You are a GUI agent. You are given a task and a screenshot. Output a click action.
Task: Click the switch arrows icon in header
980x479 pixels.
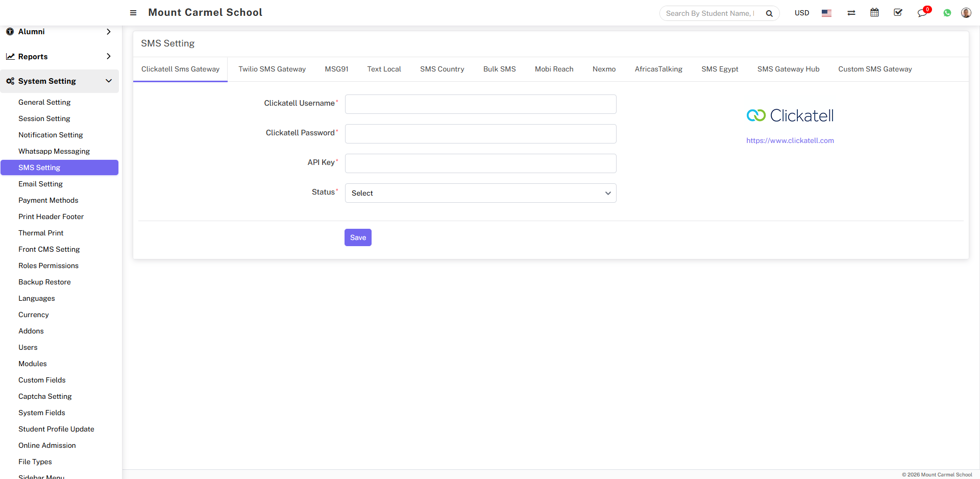[851, 13]
